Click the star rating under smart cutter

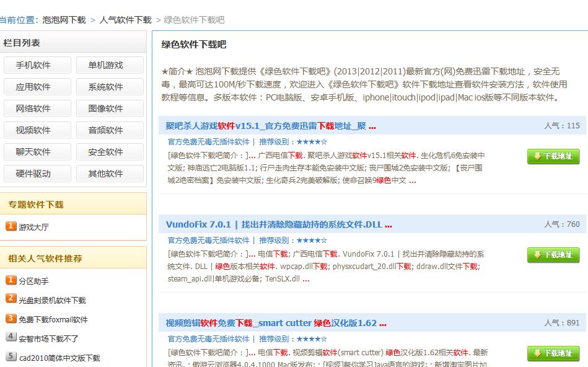pyautogui.click(x=312, y=339)
